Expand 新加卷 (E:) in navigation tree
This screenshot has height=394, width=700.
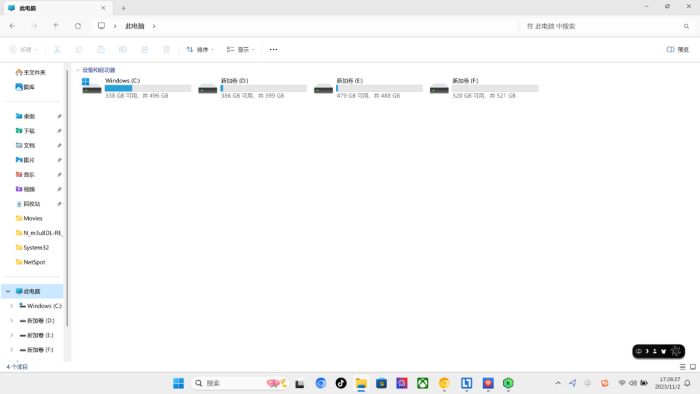[12, 335]
